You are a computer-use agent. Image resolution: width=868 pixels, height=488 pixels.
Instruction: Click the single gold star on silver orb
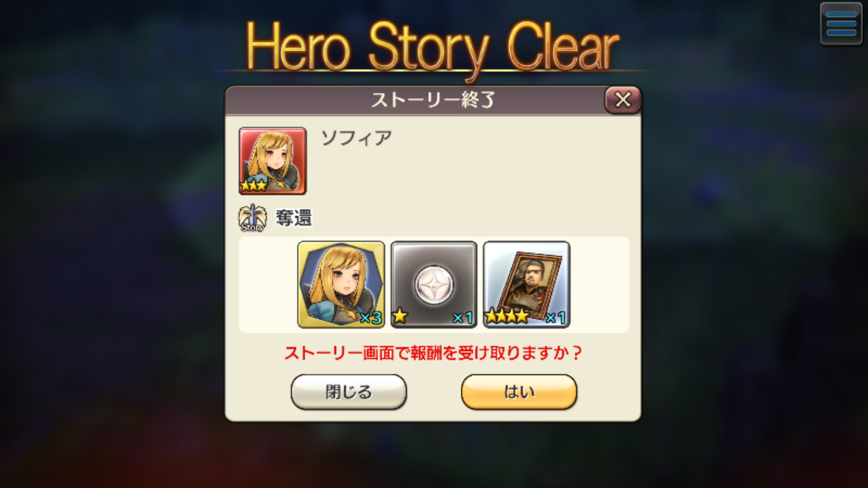click(400, 316)
